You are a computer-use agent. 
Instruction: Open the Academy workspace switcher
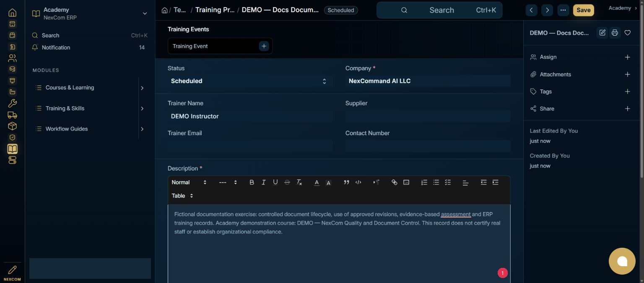point(90,13)
